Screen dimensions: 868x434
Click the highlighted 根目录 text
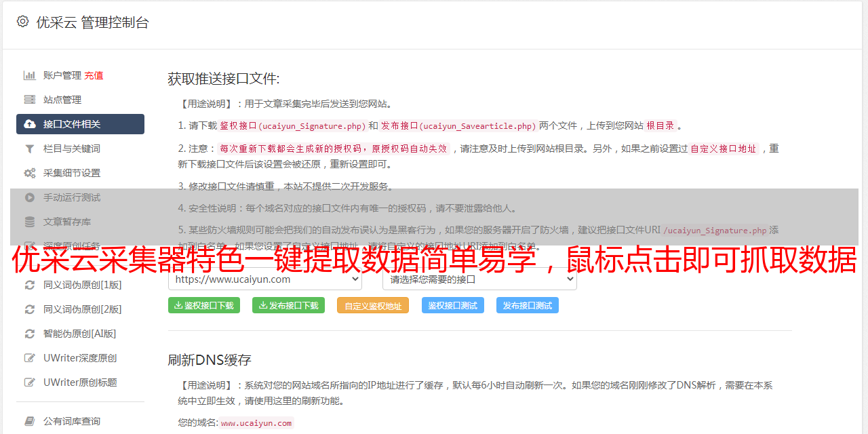(660, 125)
